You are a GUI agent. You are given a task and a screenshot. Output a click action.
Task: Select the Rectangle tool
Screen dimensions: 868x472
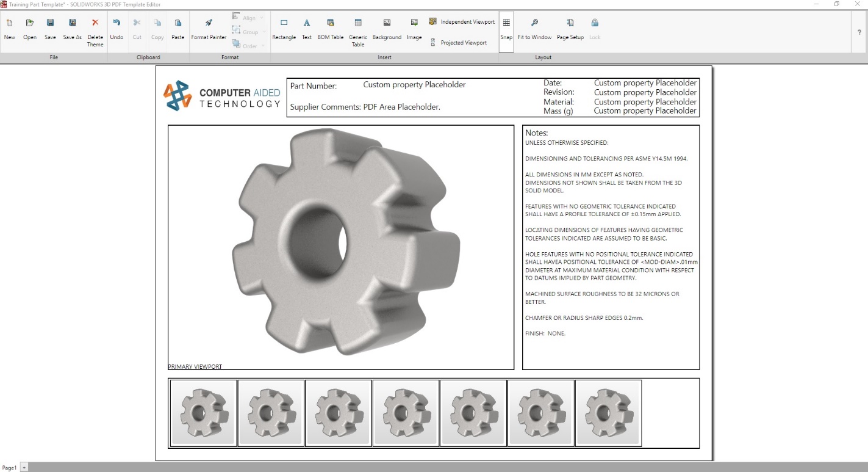pos(284,29)
